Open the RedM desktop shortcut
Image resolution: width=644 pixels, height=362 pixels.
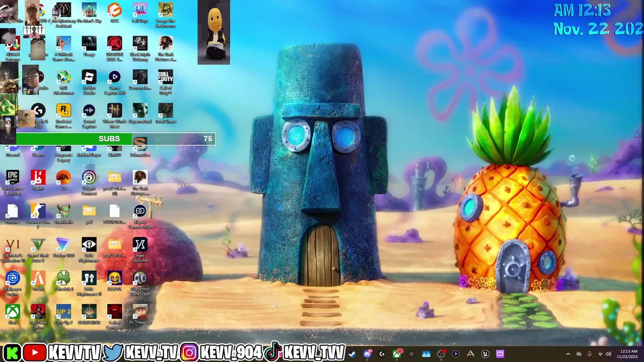click(38, 180)
